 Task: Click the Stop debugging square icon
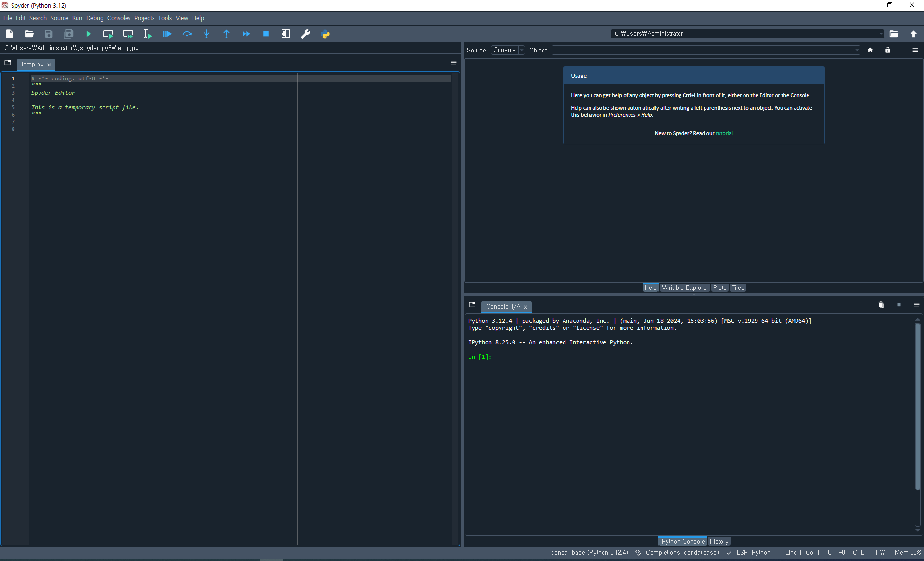pyautogui.click(x=266, y=34)
